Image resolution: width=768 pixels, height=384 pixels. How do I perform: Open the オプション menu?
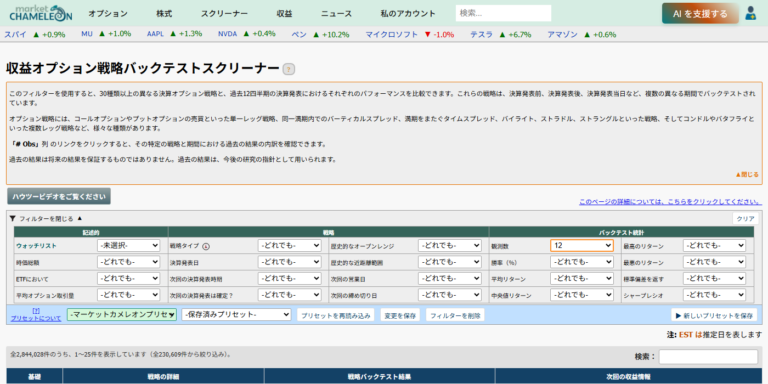108,14
